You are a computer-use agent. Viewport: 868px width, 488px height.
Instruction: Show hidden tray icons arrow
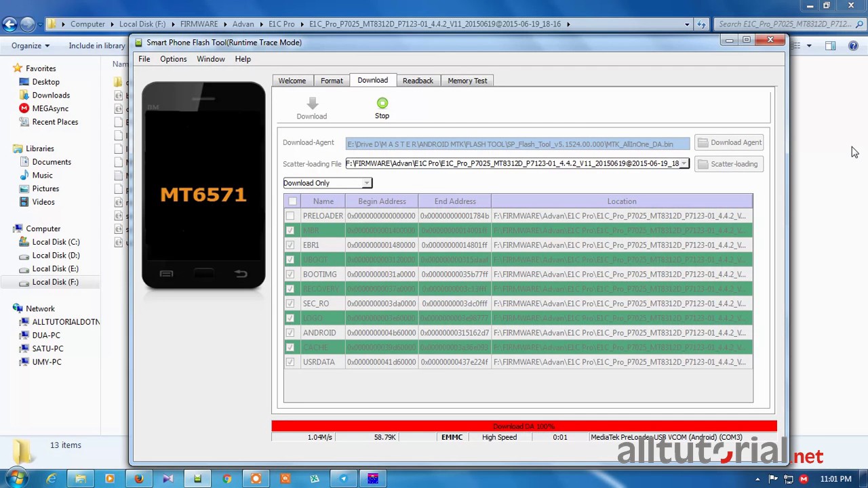coord(757,479)
